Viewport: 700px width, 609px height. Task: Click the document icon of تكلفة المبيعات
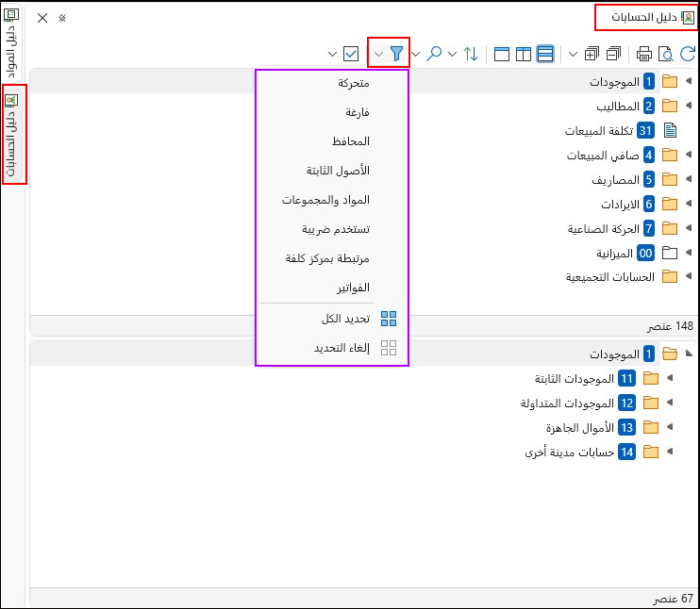pyautogui.click(x=670, y=131)
